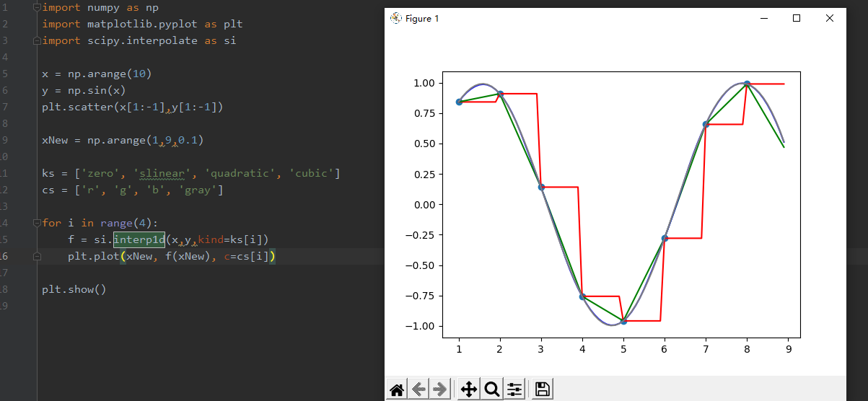Save the figure with floppy icon
Image resolution: width=868 pixels, height=401 pixels.
pos(543,389)
